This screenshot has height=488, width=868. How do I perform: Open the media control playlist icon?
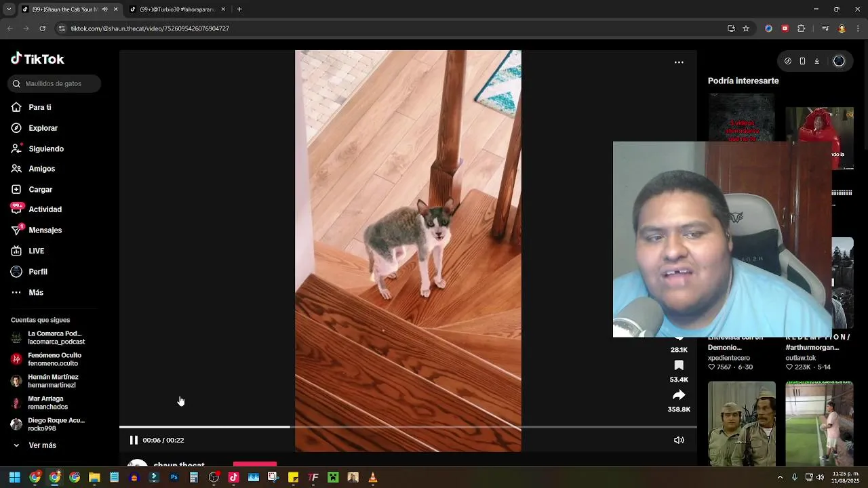(x=825, y=28)
